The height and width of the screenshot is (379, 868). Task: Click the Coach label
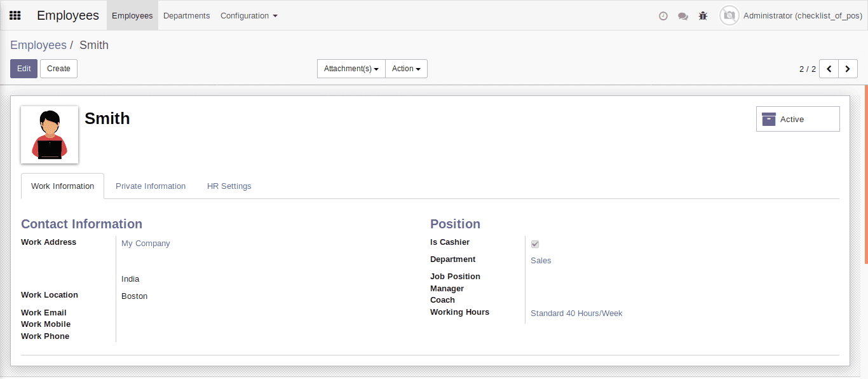click(442, 300)
